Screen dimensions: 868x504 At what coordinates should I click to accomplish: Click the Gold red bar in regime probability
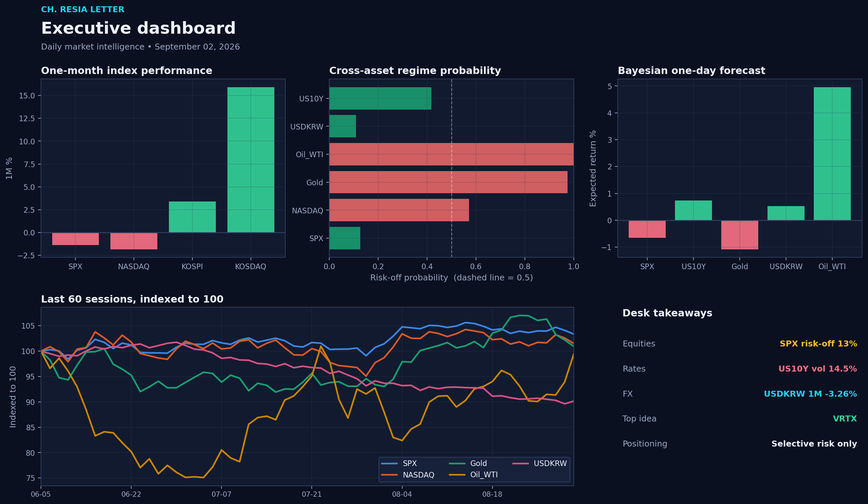tap(448, 182)
